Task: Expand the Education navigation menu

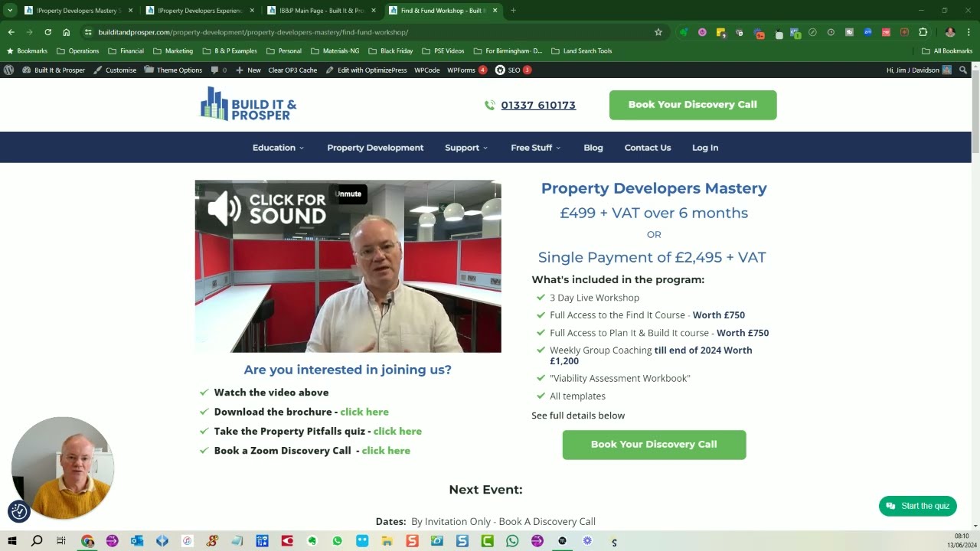Action: pos(278,148)
